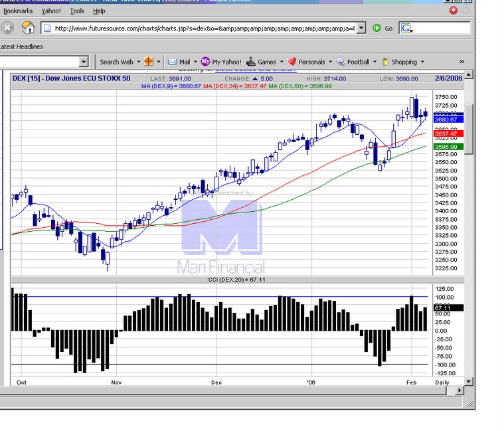This screenshot has width=504, height=431.
Task: Click in the Yahoo toolbar search field
Action: [x=40, y=61]
